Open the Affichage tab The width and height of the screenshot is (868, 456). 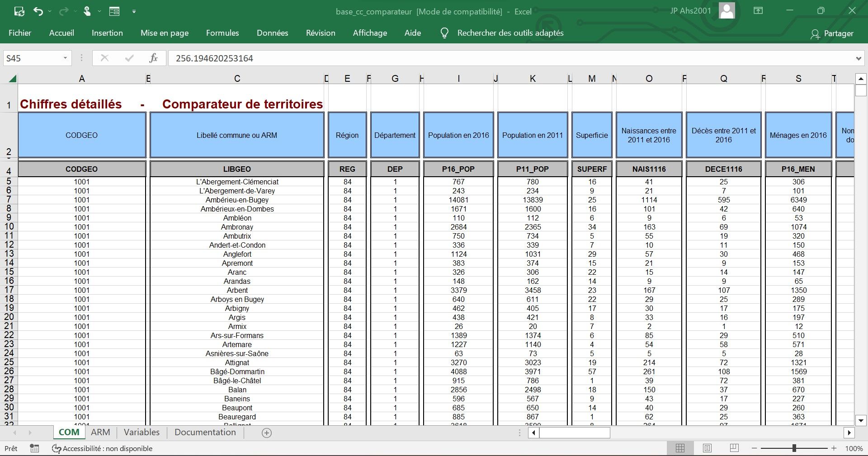pyautogui.click(x=370, y=33)
